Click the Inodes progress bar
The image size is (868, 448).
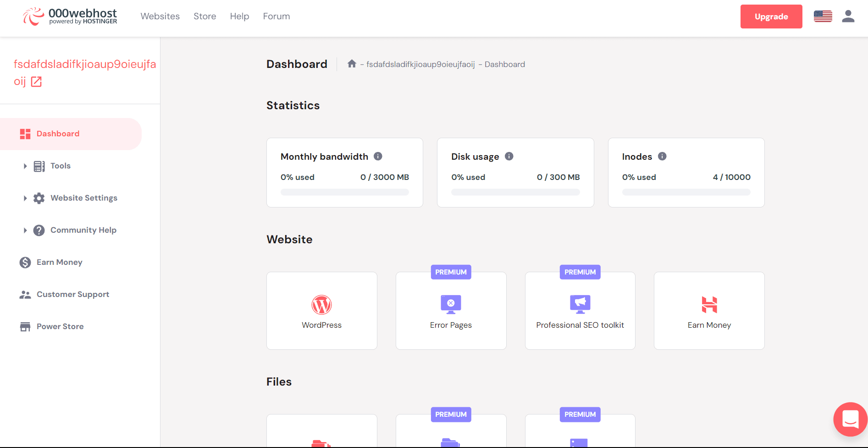(x=686, y=192)
